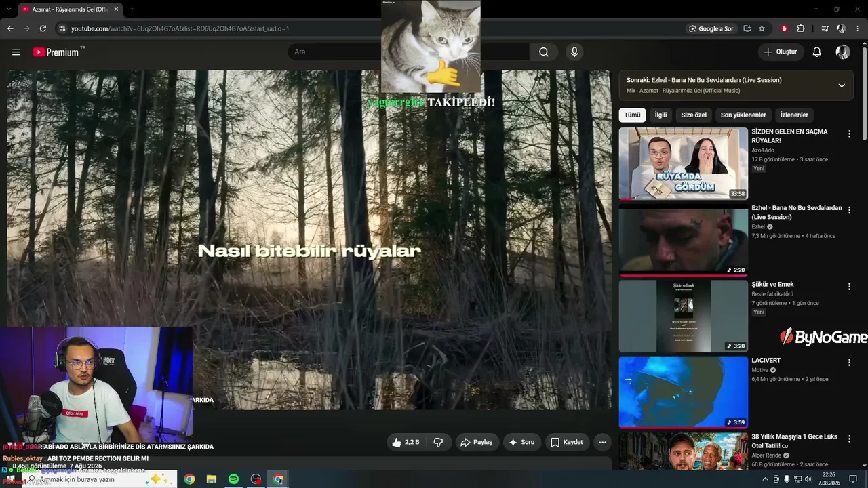868x488 pixels.
Task: Click the browser address bar URL
Action: pyautogui.click(x=180, y=28)
